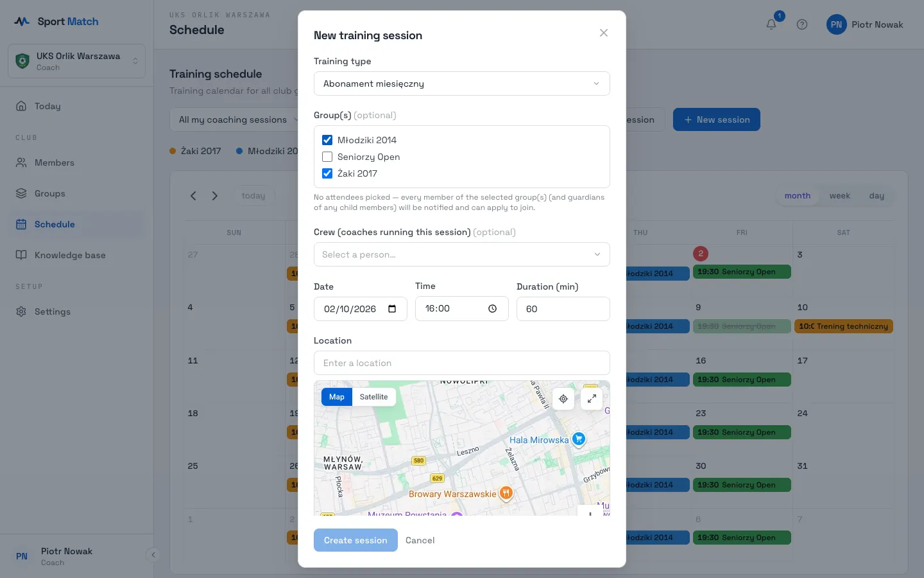924x578 pixels.
Task: Click the Duration (min) input field
Action: 563,309
